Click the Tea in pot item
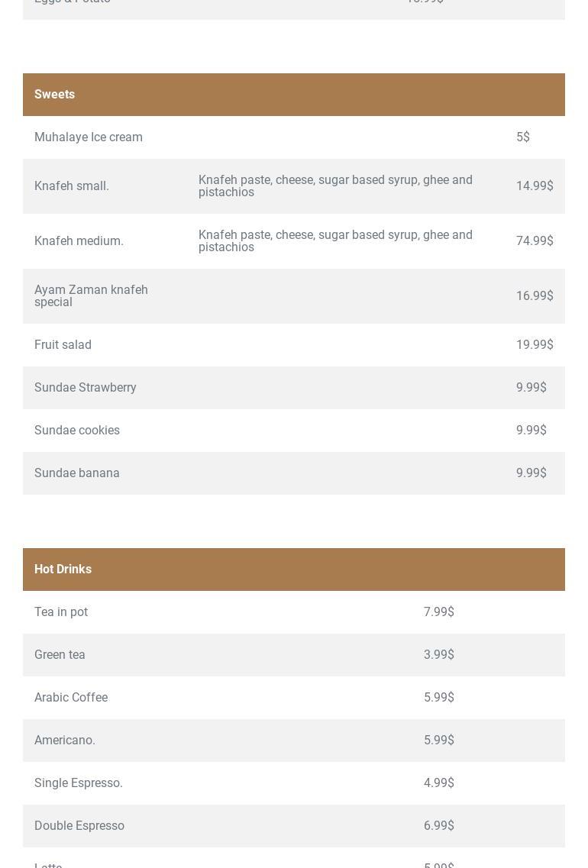The height and width of the screenshot is (868, 588). click(61, 612)
